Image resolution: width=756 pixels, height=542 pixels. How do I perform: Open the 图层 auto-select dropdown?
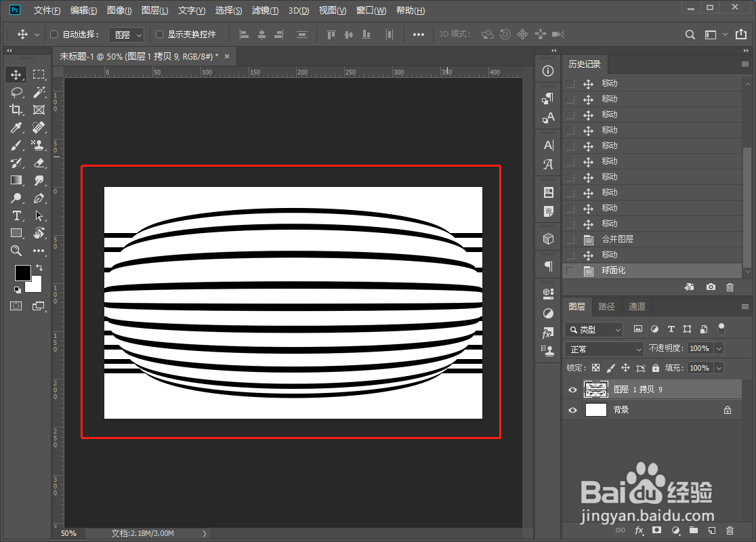(127, 35)
